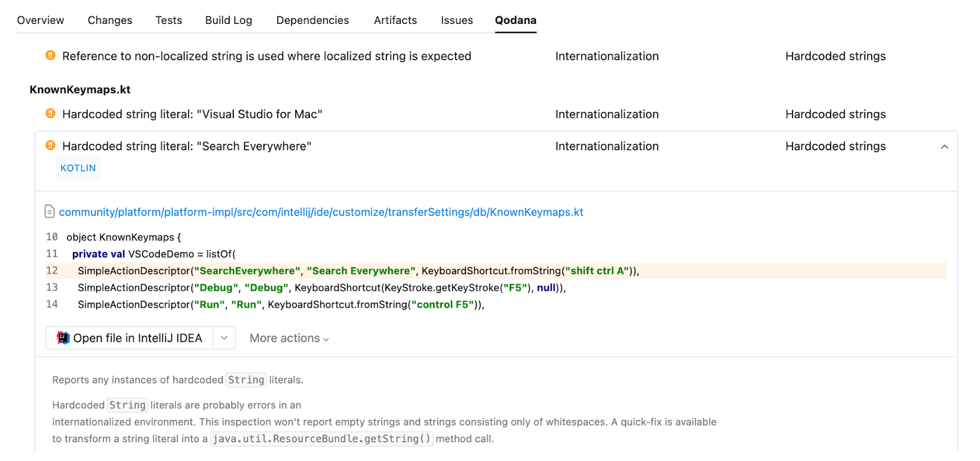Expand the More actions menu

point(289,338)
